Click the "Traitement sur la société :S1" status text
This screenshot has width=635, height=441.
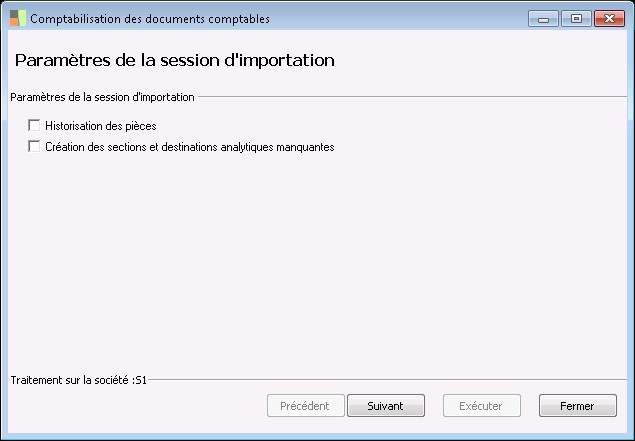pyautogui.click(x=78, y=380)
